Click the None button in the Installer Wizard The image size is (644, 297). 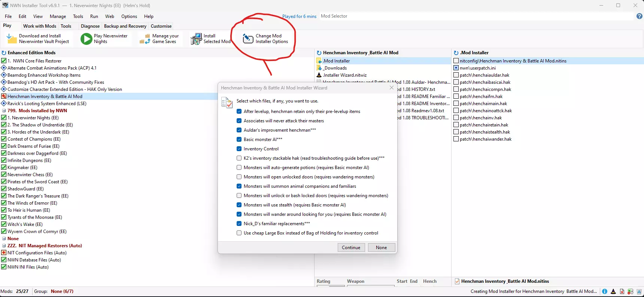pyautogui.click(x=382, y=248)
